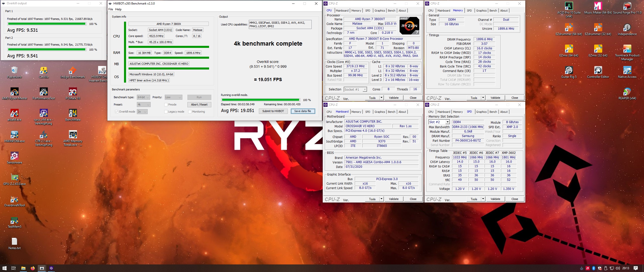Open Guitar Rig 5 desktop icon
This screenshot has height=272, width=644.
pyautogui.click(x=569, y=72)
